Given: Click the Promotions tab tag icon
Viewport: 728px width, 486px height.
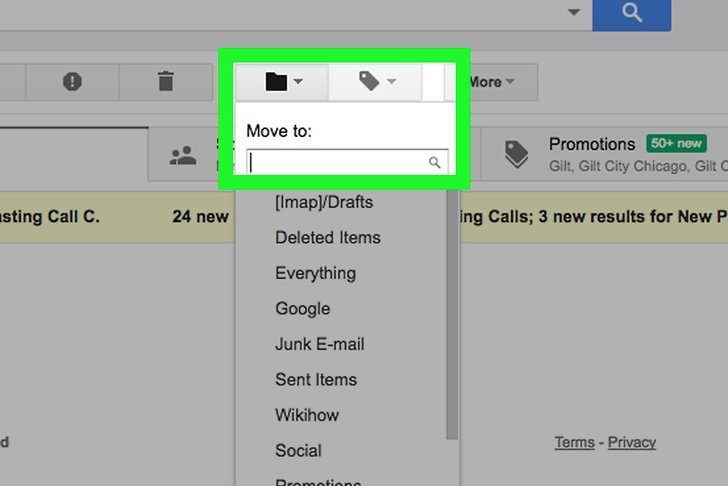Looking at the screenshot, I should click(x=516, y=154).
